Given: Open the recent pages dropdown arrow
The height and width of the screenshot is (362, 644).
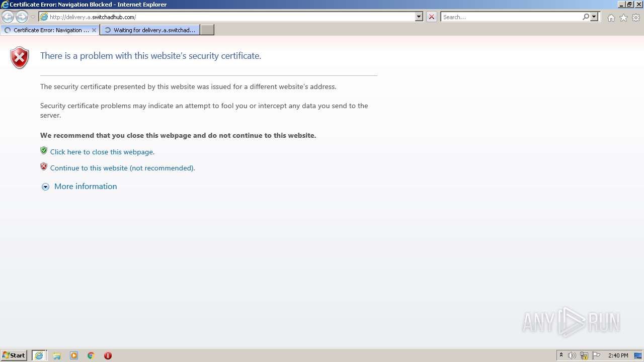Looking at the screenshot, I should tap(33, 17).
